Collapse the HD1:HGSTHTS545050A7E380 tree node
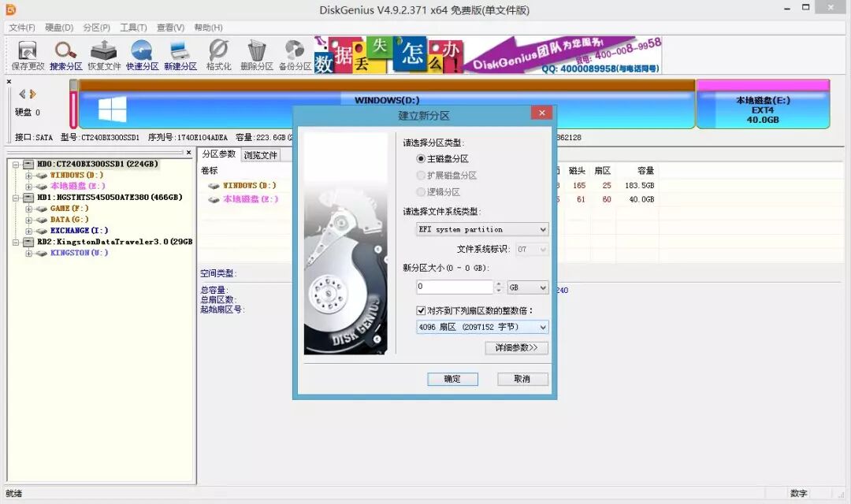The height and width of the screenshot is (504, 851). coord(16,198)
